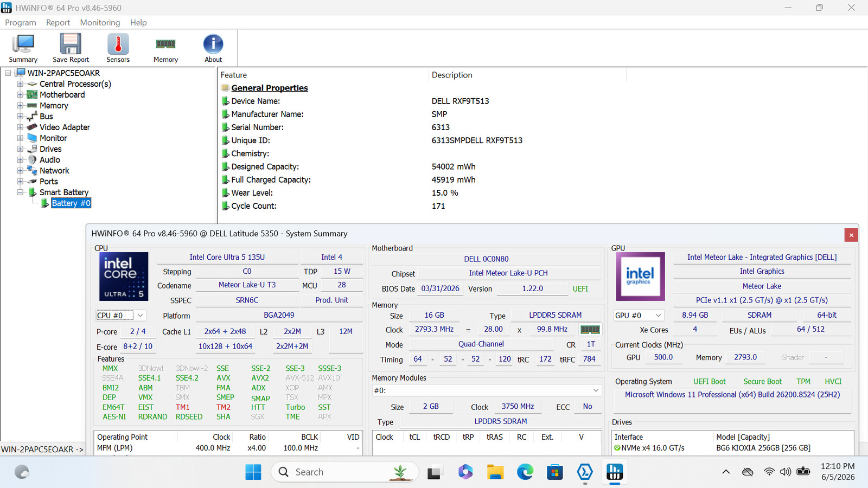
Task: Click the Intel Core Ultra 5 135U field
Action: [227, 258]
